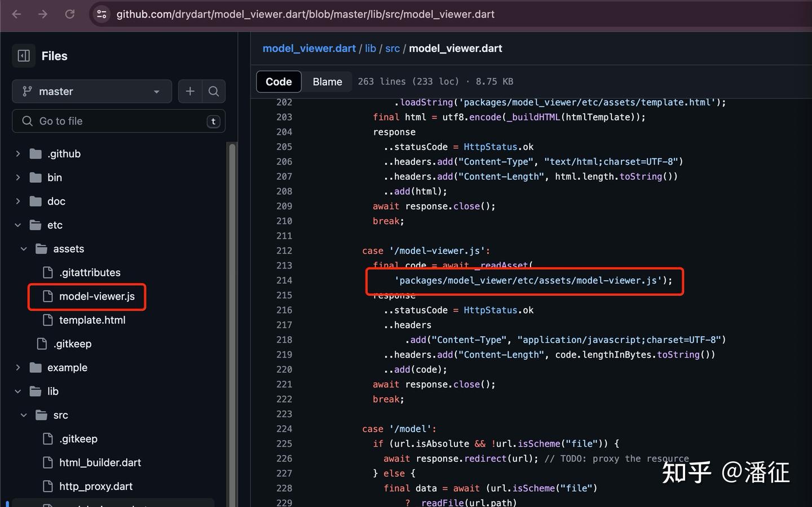
Task: Click the .github folder icon
Action: [36, 154]
